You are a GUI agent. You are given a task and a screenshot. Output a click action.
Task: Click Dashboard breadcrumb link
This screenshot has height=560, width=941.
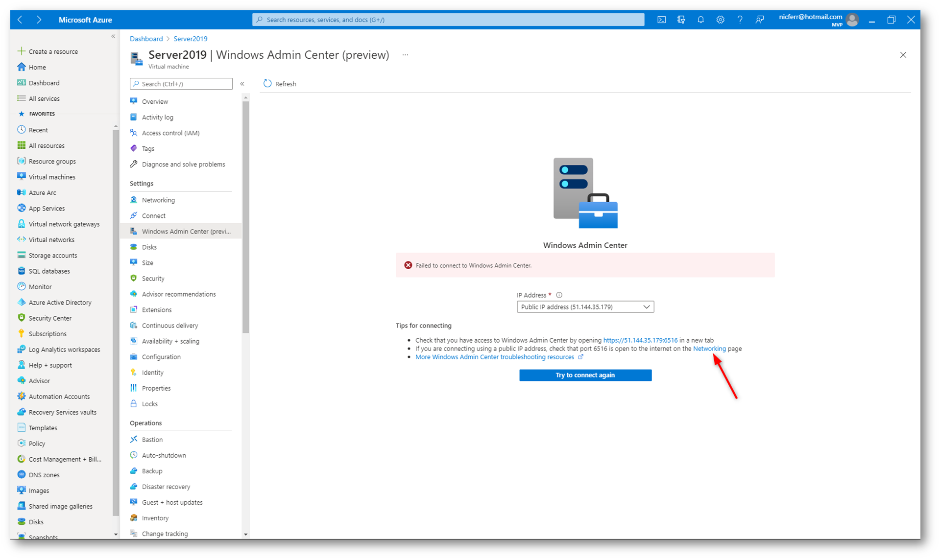[x=146, y=39]
